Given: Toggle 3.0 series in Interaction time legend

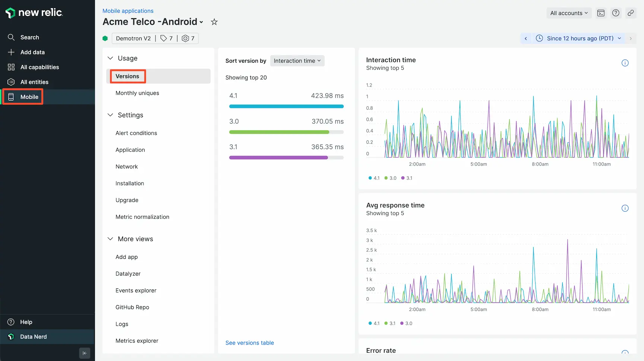Looking at the screenshot, I should tap(390, 178).
